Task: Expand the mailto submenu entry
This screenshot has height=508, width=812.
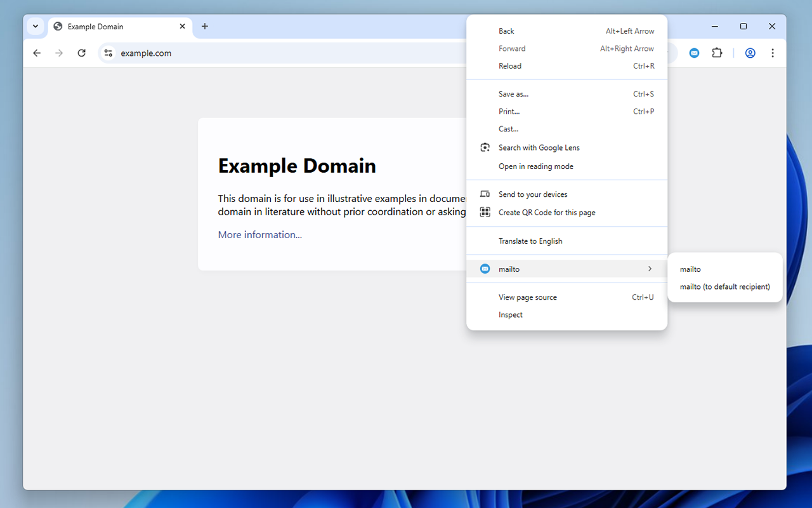Action: 566,269
